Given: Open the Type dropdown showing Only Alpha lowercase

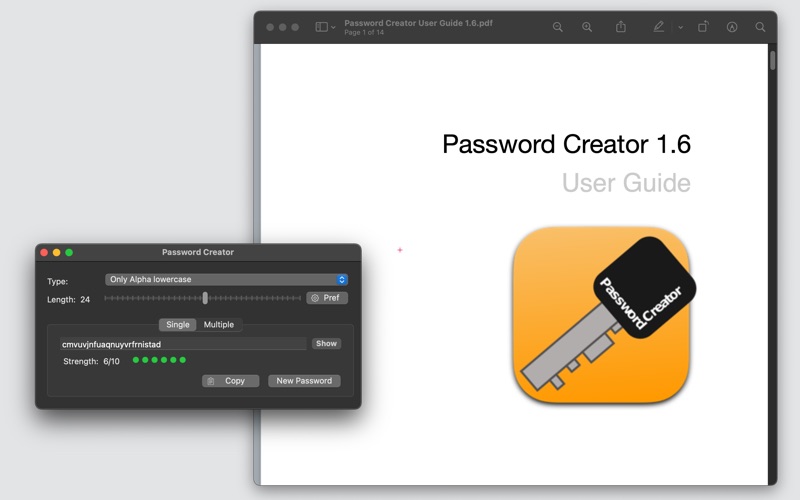Looking at the screenshot, I should point(227,280).
